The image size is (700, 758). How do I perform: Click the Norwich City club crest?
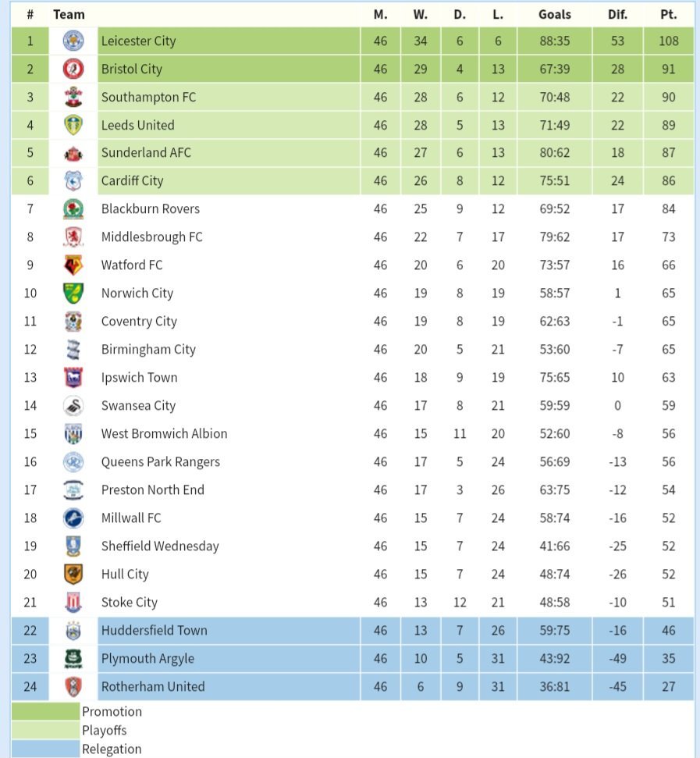click(x=73, y=293)
